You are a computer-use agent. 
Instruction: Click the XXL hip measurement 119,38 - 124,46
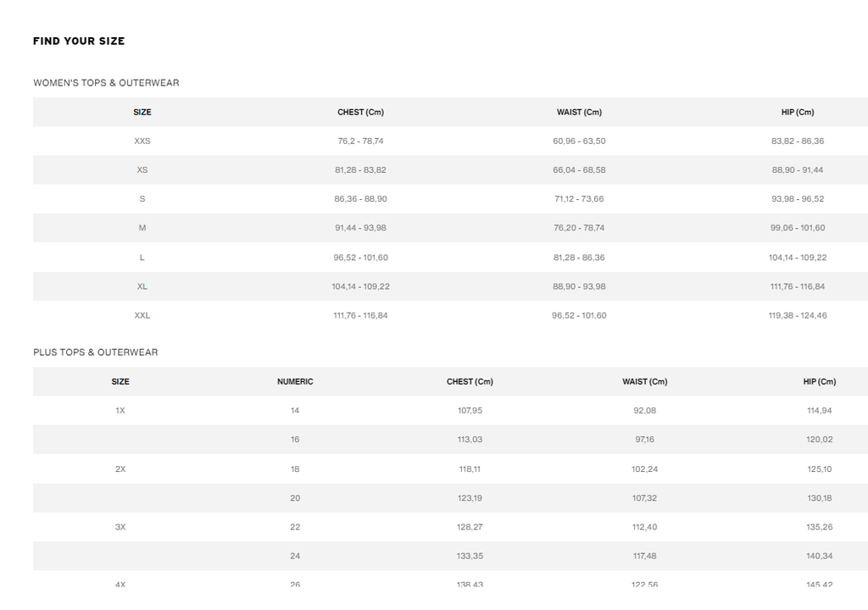798,315
